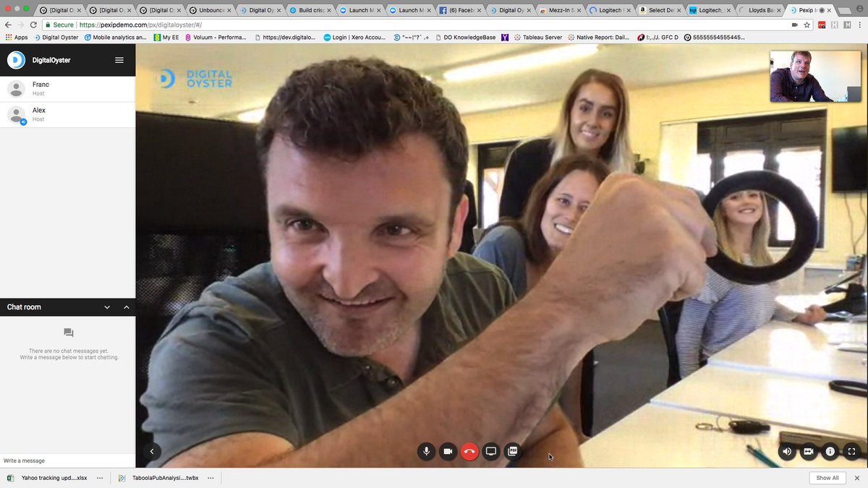
Task: Open the https://dev.digitalo... bookmark
Action: 286,37
